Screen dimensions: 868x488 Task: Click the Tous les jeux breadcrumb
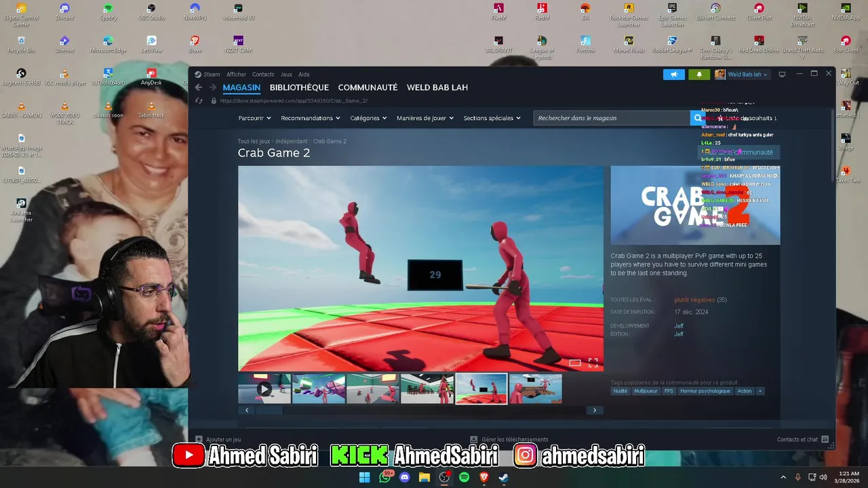coord(254,141)
